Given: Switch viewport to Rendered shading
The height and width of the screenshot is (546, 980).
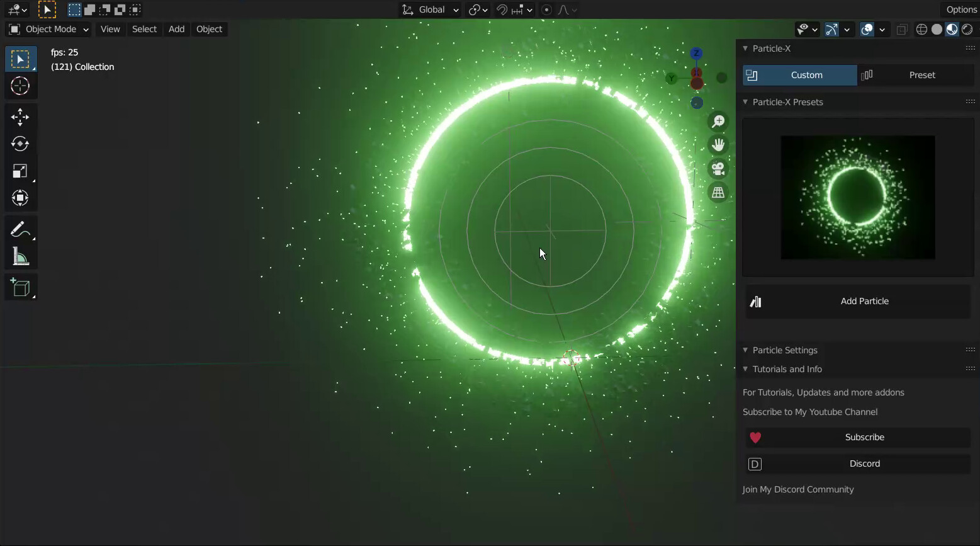Looking at the screenshot, I should (967, 29).
